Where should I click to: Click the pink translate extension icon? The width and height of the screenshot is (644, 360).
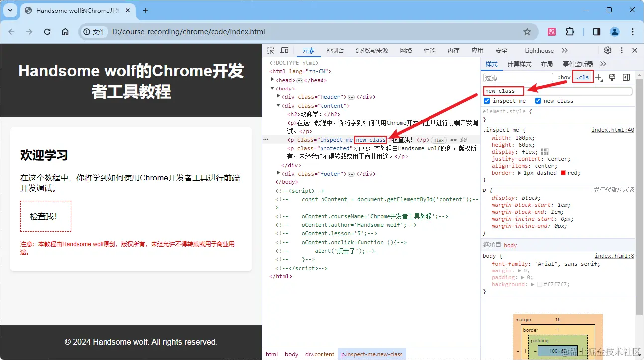click(552, 32)
